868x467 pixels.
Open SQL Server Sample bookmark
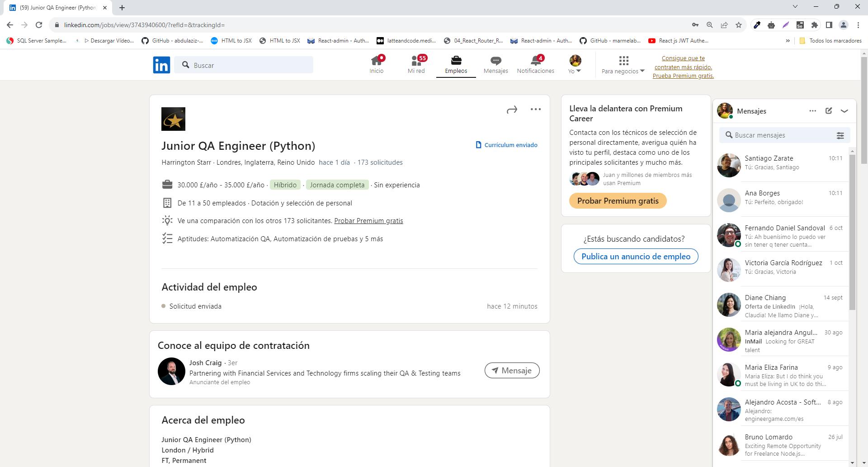coord(36,41)
